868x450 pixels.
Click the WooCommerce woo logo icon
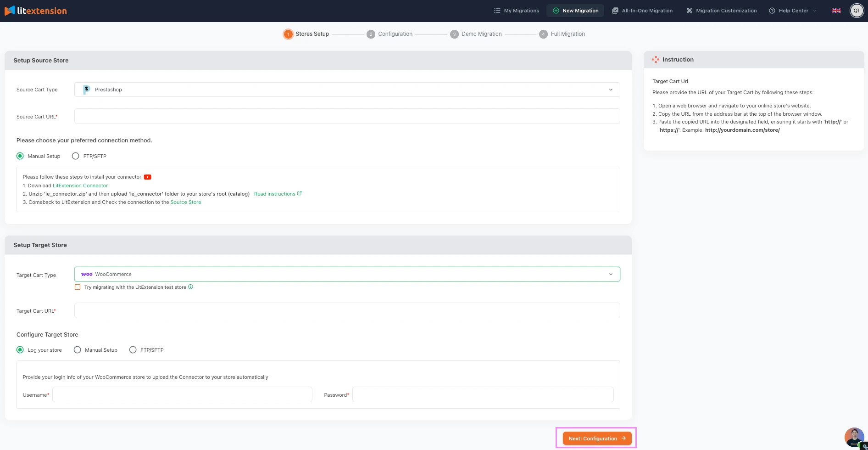[87, 274]
